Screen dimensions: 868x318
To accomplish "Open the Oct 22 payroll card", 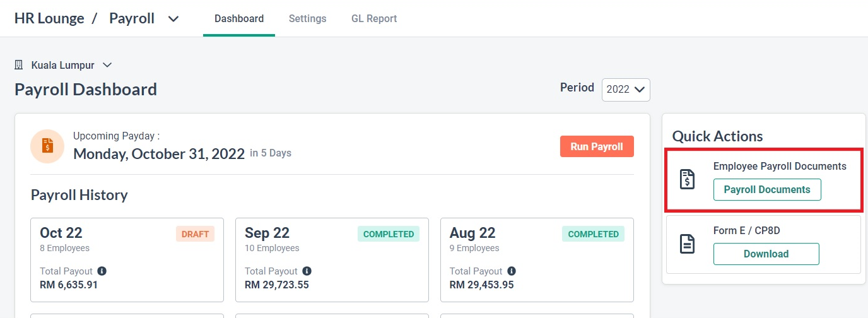I will (x=127, y=260).
